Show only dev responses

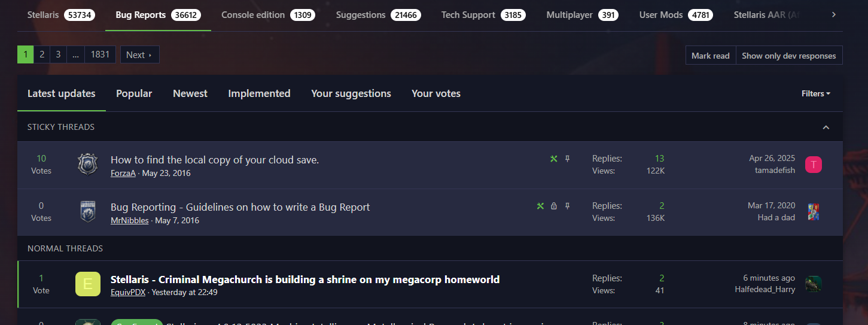click(x=789, y=56)
